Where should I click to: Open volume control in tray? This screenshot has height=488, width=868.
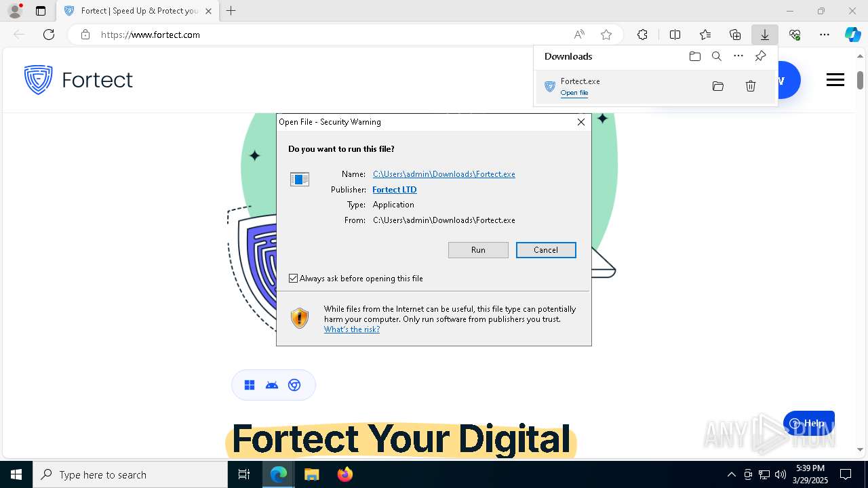pos(781,474)
